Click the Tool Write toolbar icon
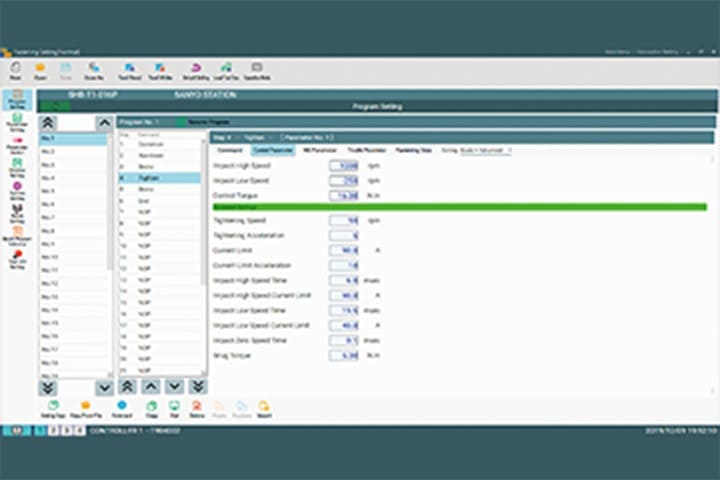Viewport: 720px width, 480px height. tap(160, 70)
